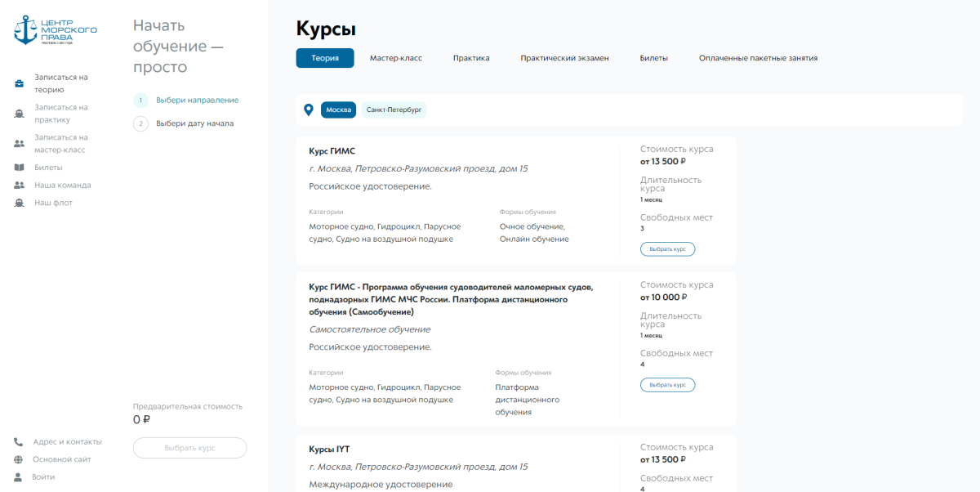This screenshot has height=492, width=980.
Task: Select Санкт-Петербург city filter
Action: (394, 110)
